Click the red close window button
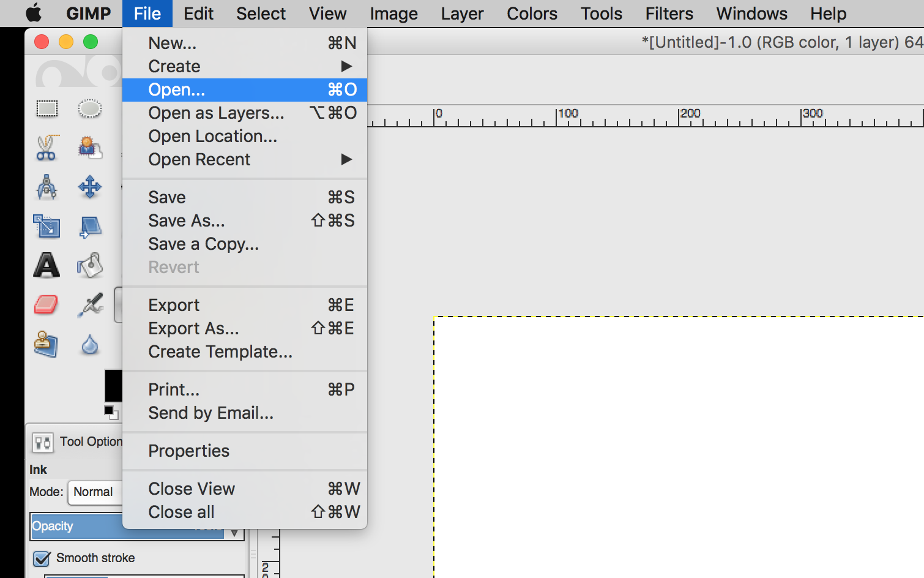Image resolution: width=924 pixels, height=578 pixels. pyautogui.click(x=42, y=42)
